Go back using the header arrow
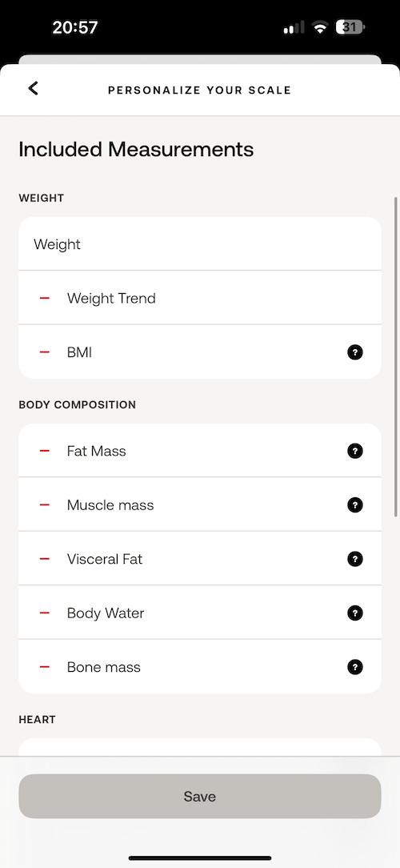This screenshot has height=868, width=400. tap(33, 88)
